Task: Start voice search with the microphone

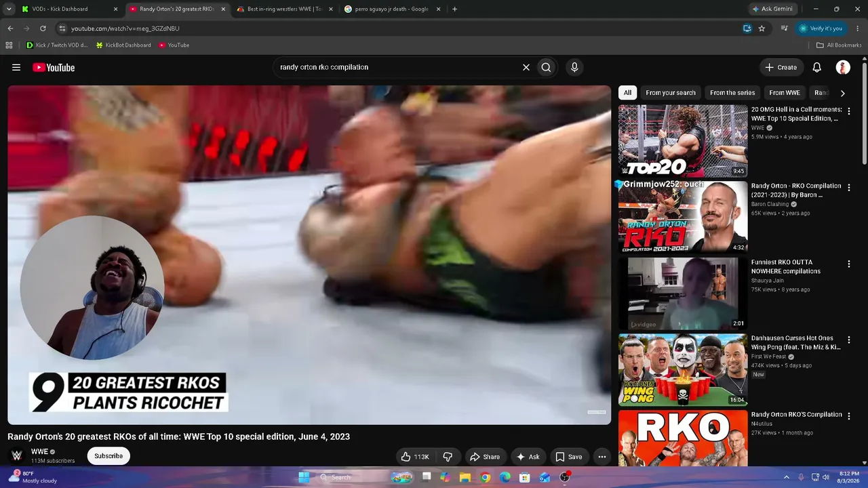Action: [574, 67]
